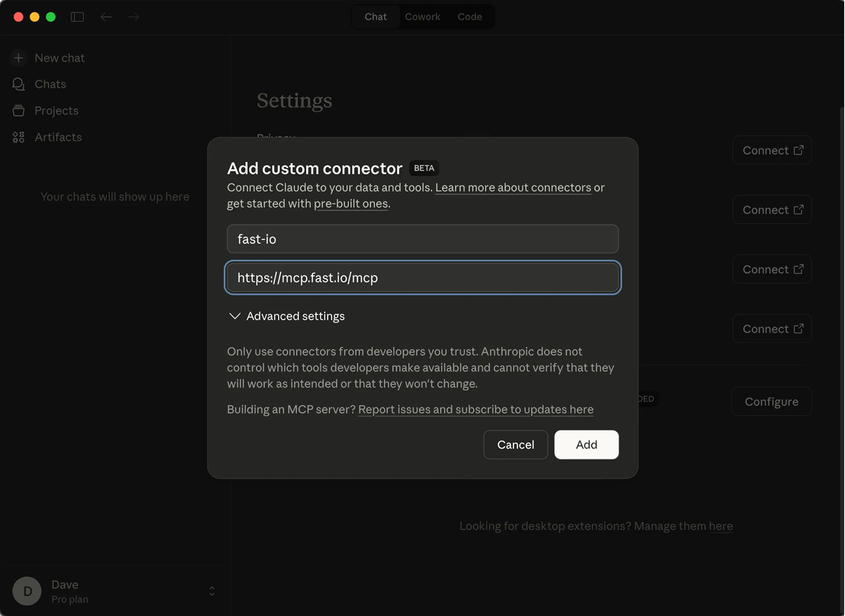Click the New chat plus icon

(19, 58)
